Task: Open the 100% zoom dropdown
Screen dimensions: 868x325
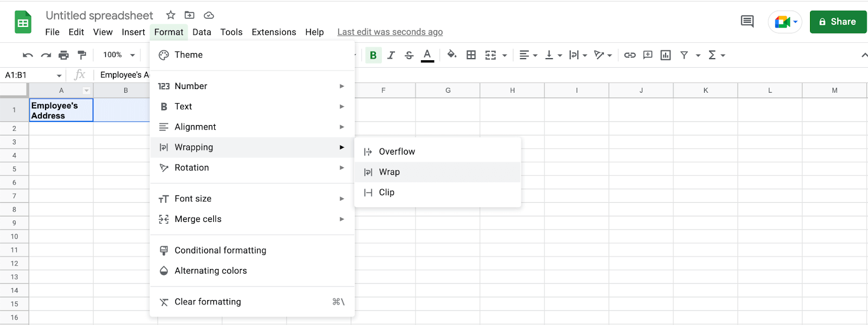Action: 119,55
